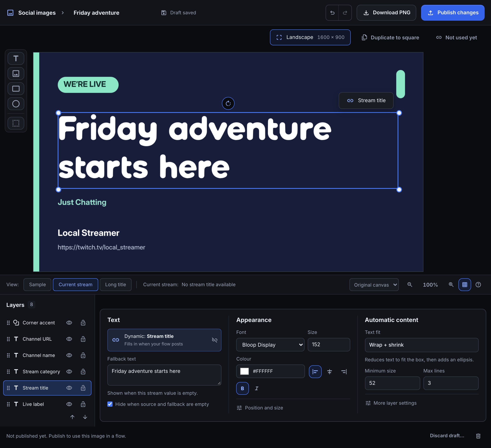The image size is (491, 448).
Task: Click the undo arrow button
Action: [332, 13]
